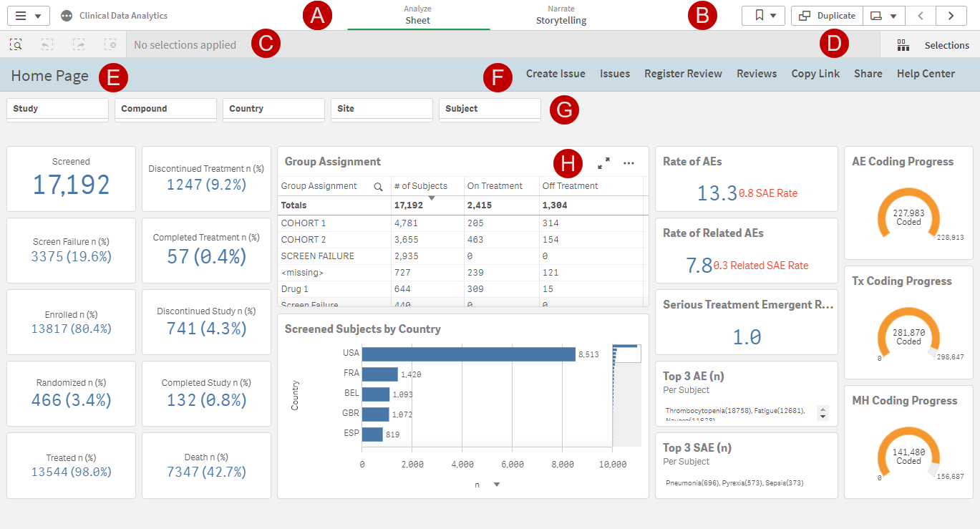Go to the next sheet arrow
980x529 pixels.
click(950, 16)
